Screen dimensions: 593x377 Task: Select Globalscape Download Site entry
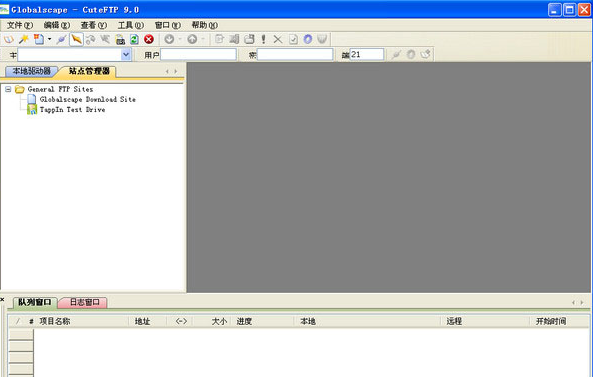click(x=88, y=99)
